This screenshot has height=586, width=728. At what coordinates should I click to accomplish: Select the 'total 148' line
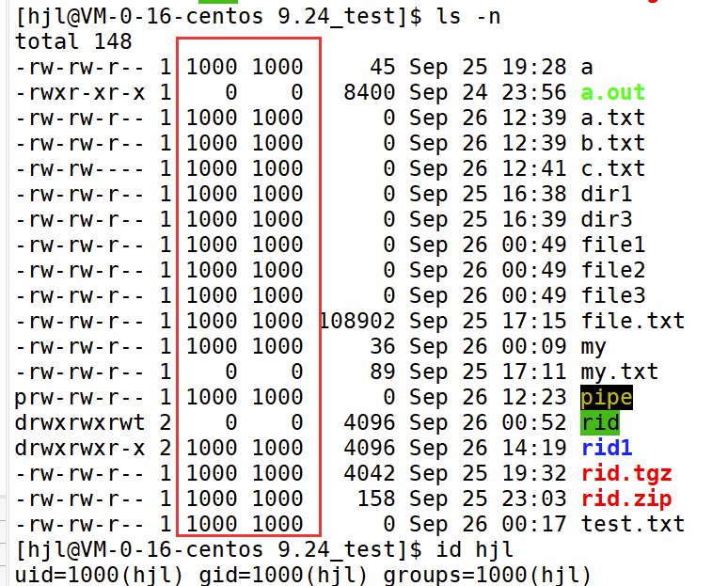coord(73,41)
